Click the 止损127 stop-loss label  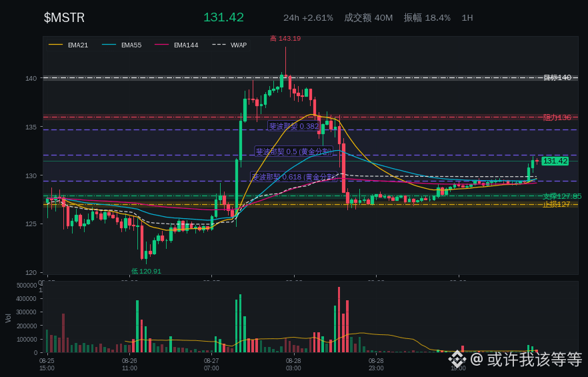(x=557, y=204)
